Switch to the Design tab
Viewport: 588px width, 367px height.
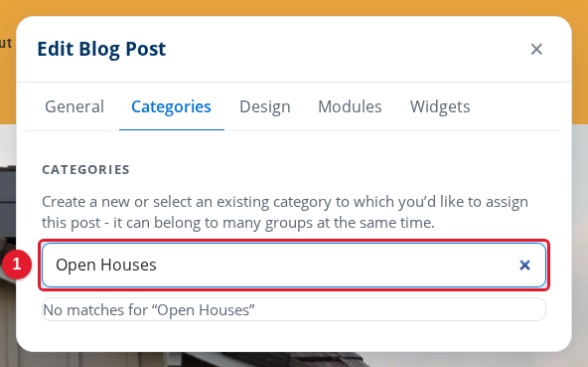pos(265,106)
